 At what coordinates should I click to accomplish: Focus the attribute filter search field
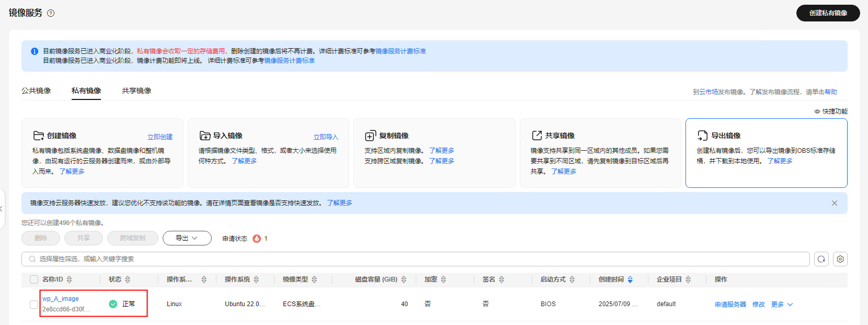(x=416, y=259)
